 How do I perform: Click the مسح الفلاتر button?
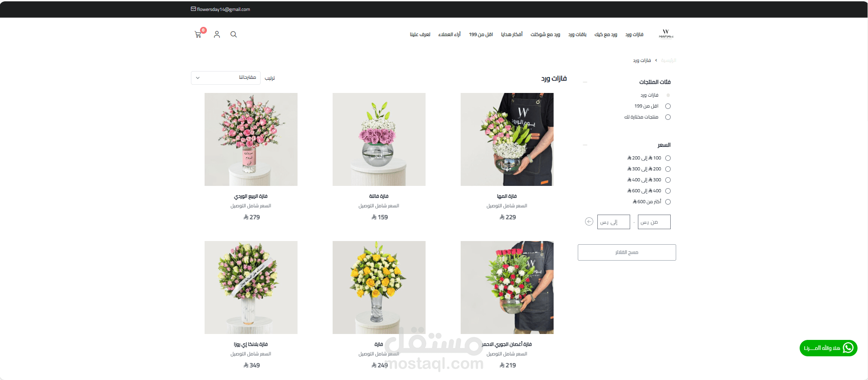click(627, 252)
